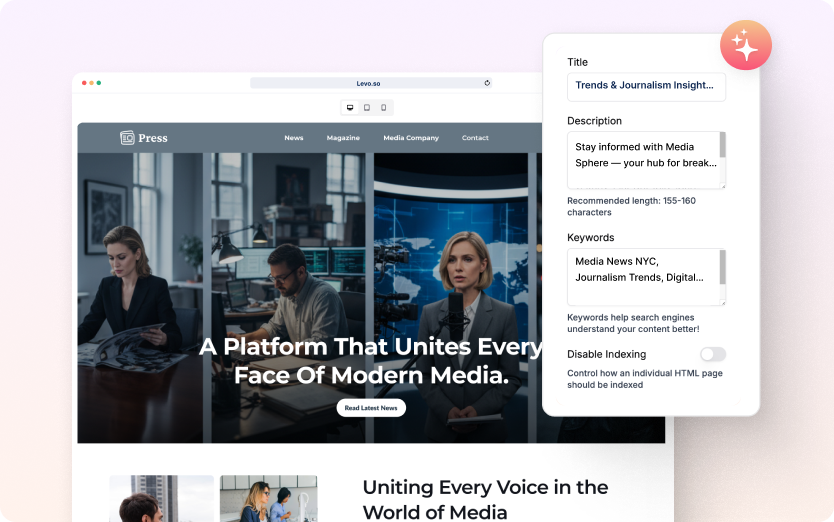Viewport: 834px width, 522px height.
Task: Click the red window close dot
Action: pos(84,83)
